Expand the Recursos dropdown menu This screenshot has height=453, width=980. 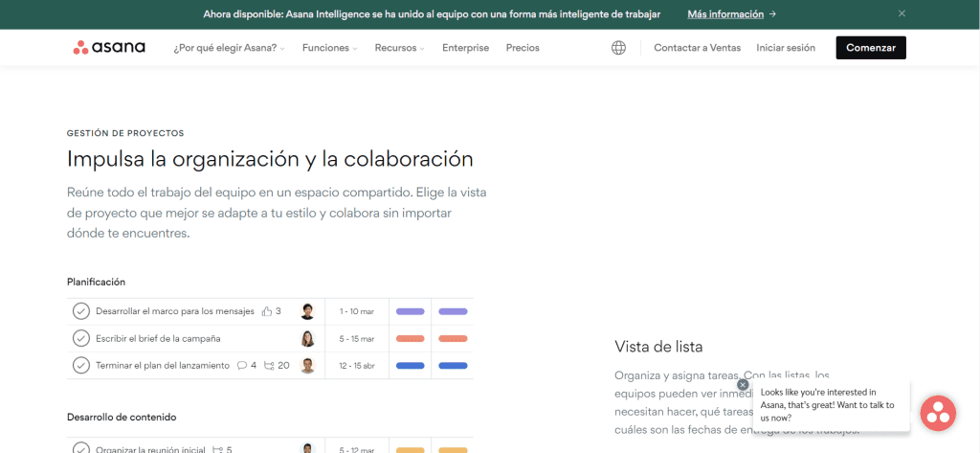pyautogui.click(x=399, y=48)
